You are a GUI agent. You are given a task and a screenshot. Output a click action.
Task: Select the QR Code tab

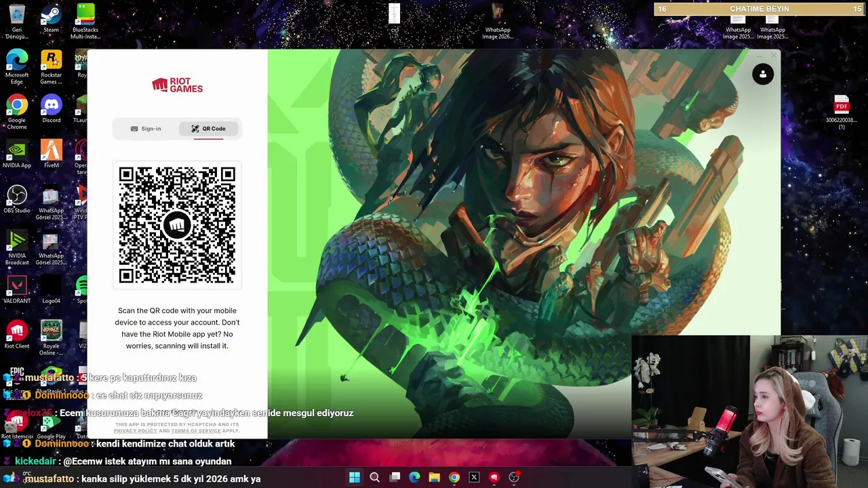(208, 129)
